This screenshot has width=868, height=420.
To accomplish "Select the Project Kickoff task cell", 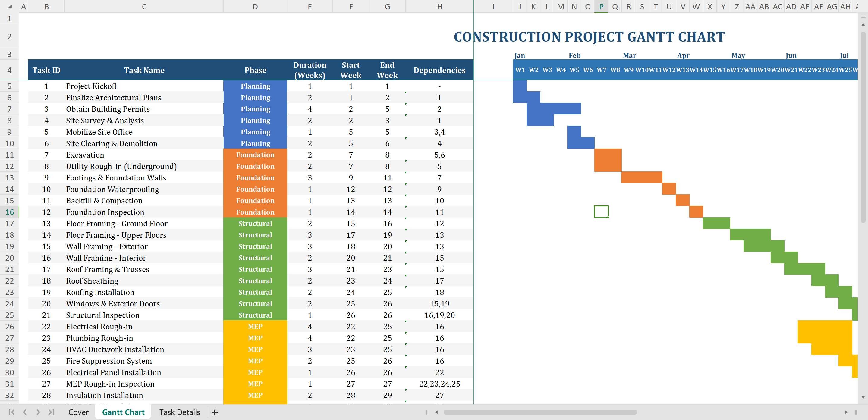I will coord(144,86).
